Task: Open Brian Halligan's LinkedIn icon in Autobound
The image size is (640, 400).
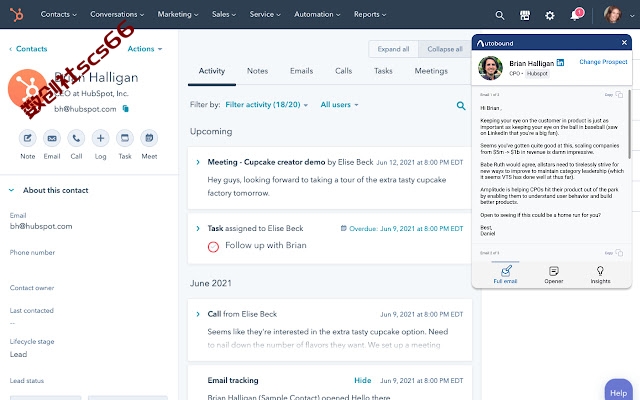Action: 560,62
